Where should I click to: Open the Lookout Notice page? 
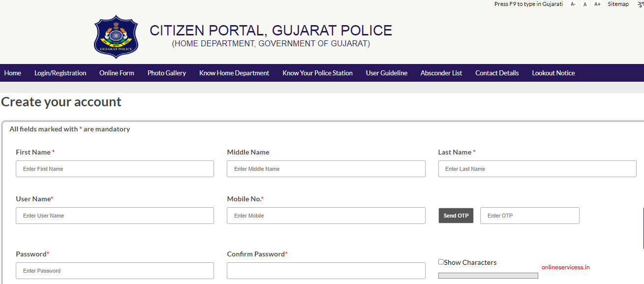pos(553,72)
